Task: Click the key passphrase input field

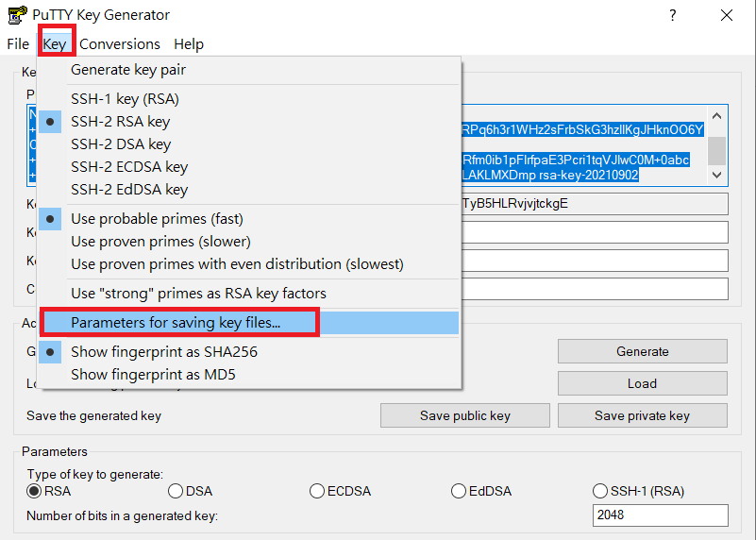Action: [x=595, y=261]
